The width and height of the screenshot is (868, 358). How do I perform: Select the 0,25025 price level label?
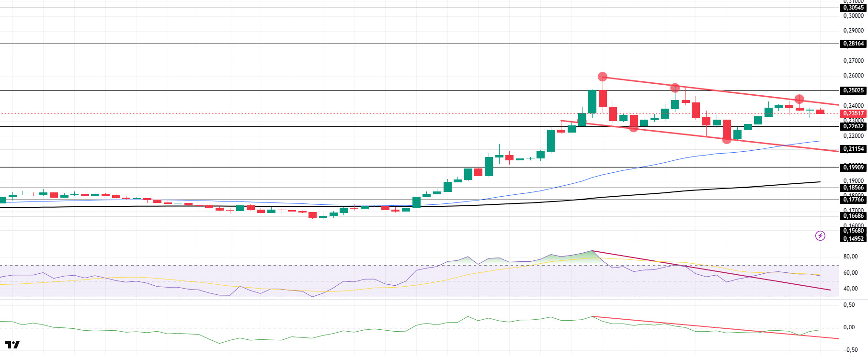853,90
